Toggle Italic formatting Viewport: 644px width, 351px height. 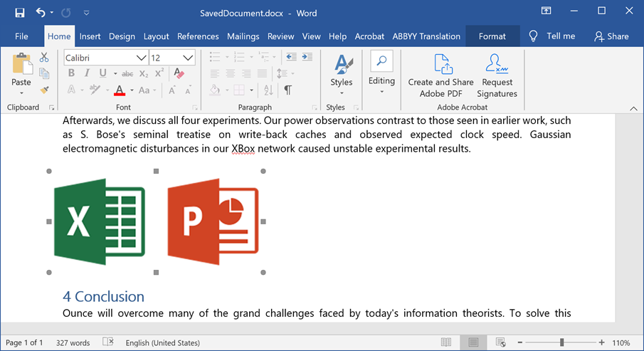87,73
